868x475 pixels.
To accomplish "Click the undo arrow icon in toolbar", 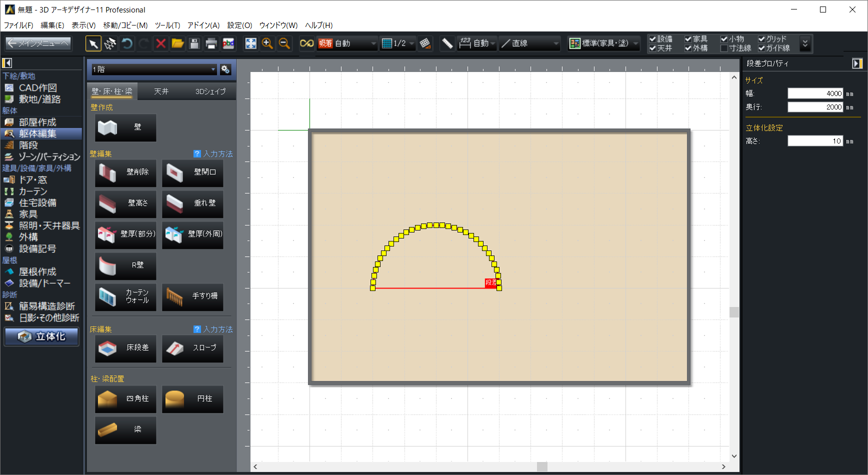I will (x=127, y=44).
